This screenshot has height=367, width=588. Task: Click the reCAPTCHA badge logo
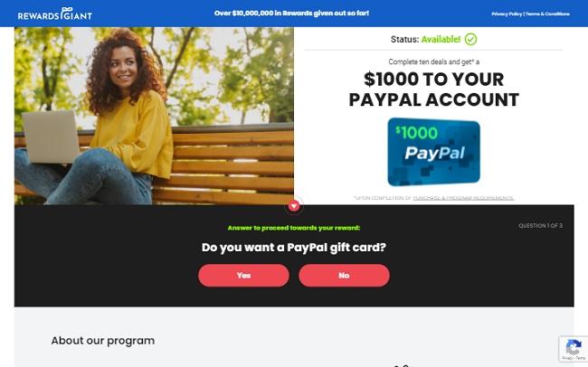click(574, 347)
